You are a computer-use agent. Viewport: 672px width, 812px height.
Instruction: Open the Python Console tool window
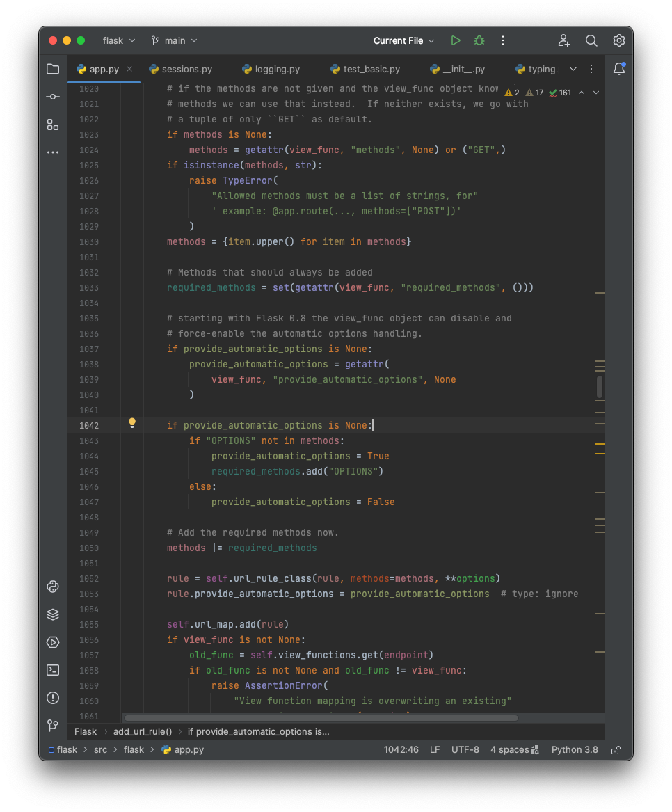[x=53, y=587]
